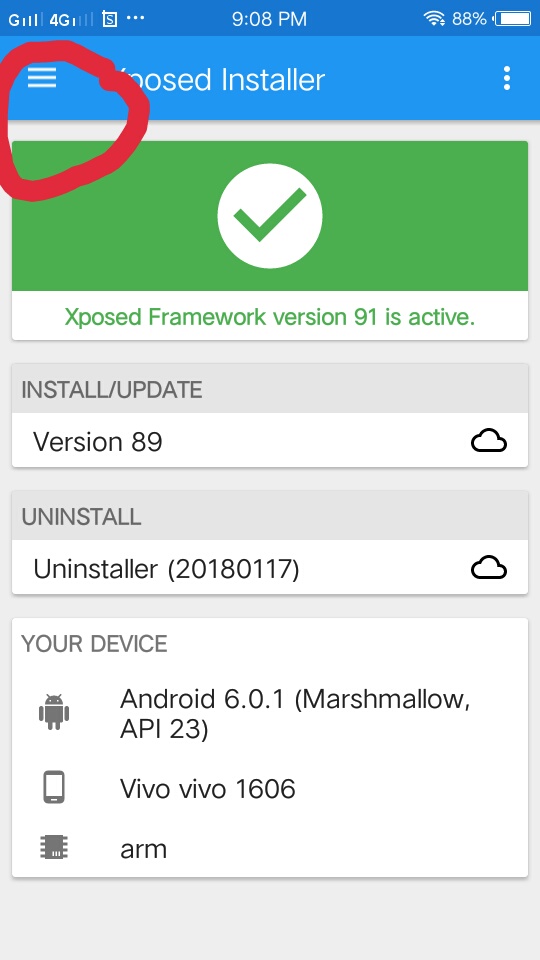Tap the CPU chip icon
This screenshot has height=960, width=540.
click(54, 848)
